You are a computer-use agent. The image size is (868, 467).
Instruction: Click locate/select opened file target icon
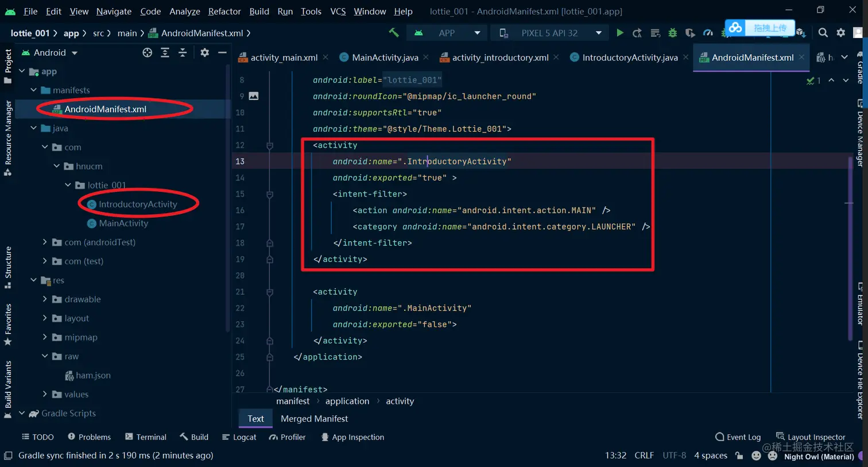148,52
